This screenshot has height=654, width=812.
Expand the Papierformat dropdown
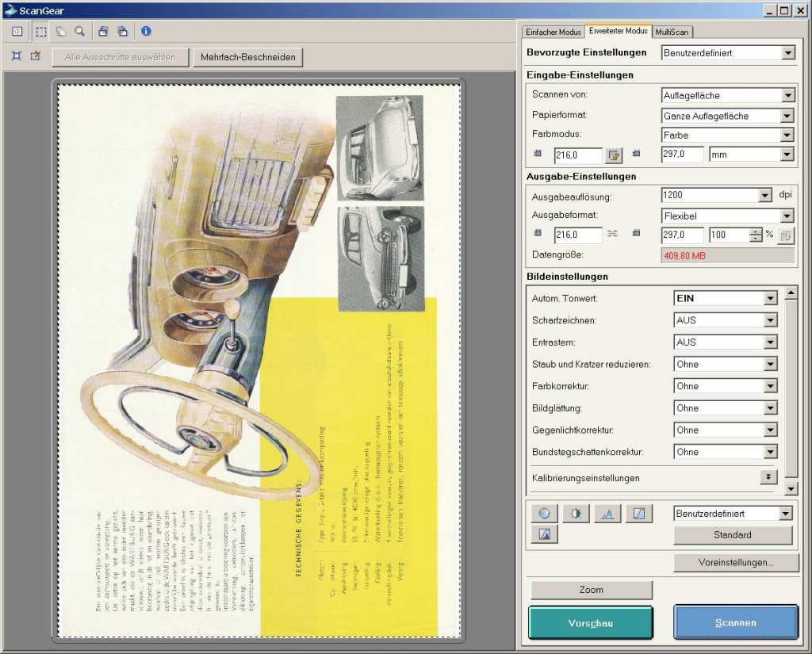(728, 116)
